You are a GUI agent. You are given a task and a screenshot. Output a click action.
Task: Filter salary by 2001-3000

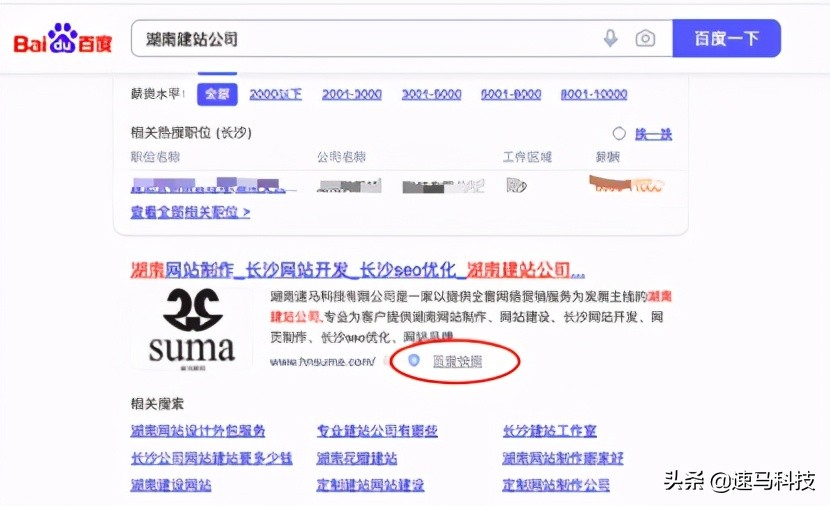point(351,94)
